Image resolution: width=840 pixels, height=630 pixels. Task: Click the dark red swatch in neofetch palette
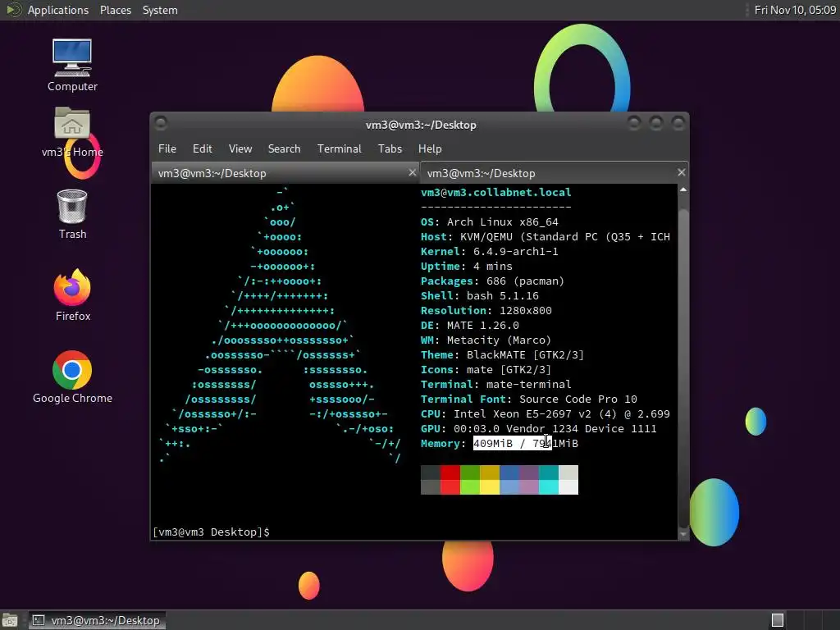tap(450, 472)
